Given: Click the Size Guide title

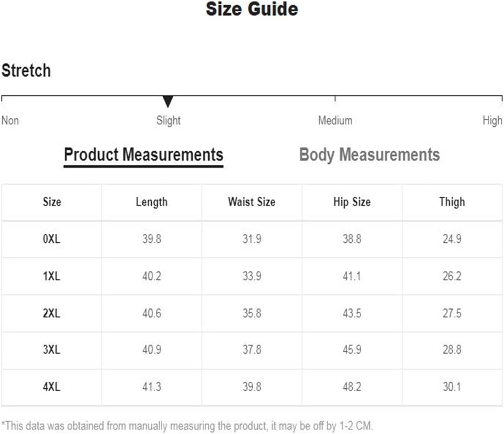Looking at the screenshot, I should [x=252, y=9].
